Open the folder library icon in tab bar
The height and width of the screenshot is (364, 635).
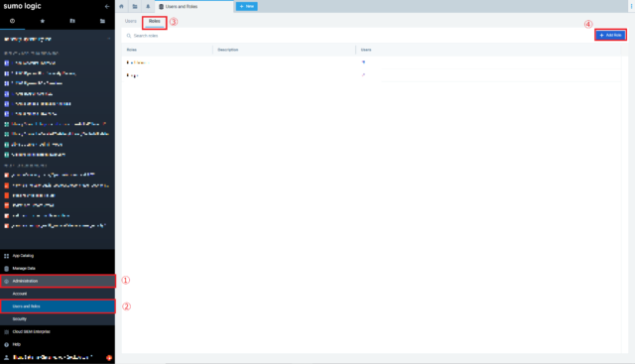click(x=135, y=7)
